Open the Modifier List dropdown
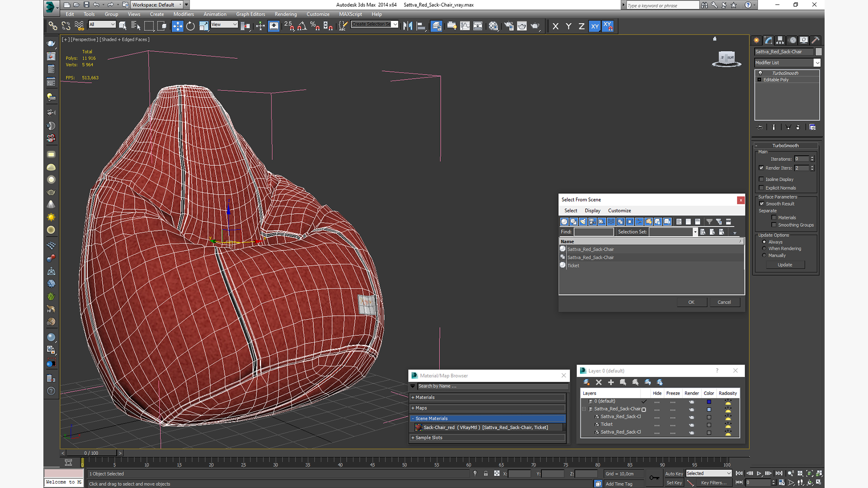The width and height of the screenshot is (868, 488). pyautogui.click(x=817, y=63)
